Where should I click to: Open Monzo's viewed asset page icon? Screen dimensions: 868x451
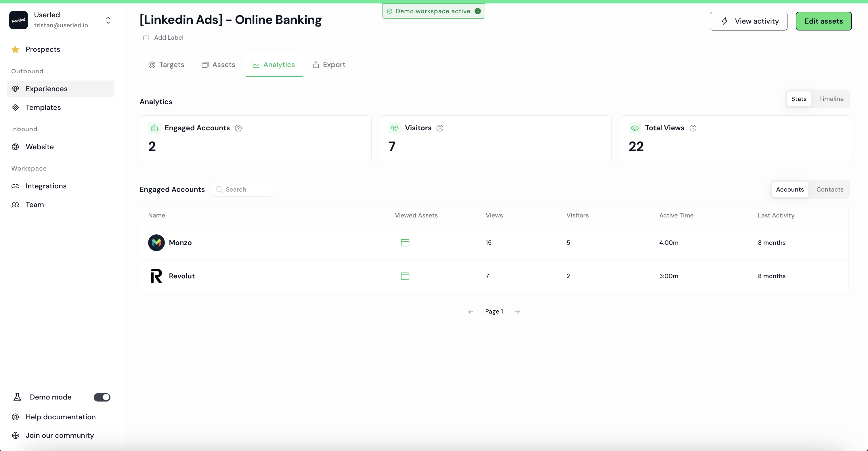(x=405, y=243)
